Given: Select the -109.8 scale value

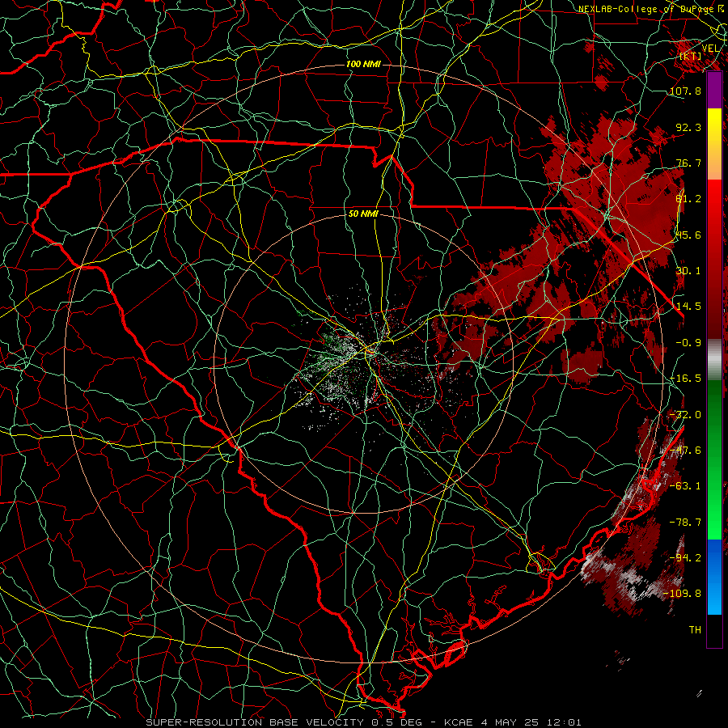Looking at the screenshot, I should 682,594.
